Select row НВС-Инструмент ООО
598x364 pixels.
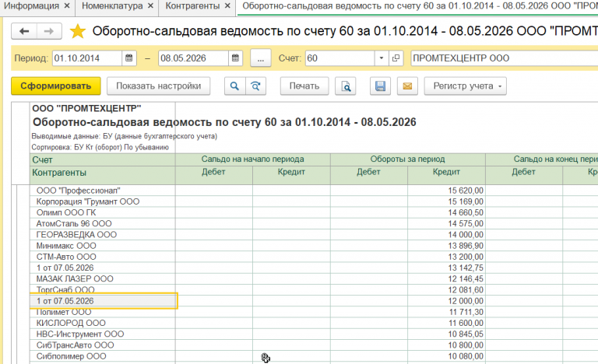[x=80, y=334]
